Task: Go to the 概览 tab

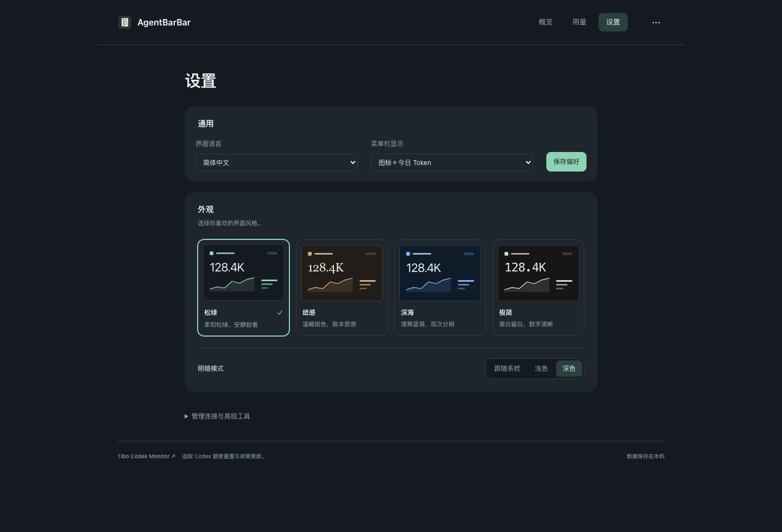Action: (x=546, y=22)
